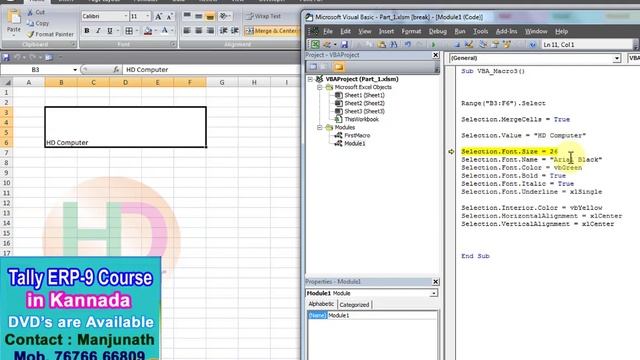
Task: Toggle Top Align in Excel Alignment group
Action: [187, 16]
